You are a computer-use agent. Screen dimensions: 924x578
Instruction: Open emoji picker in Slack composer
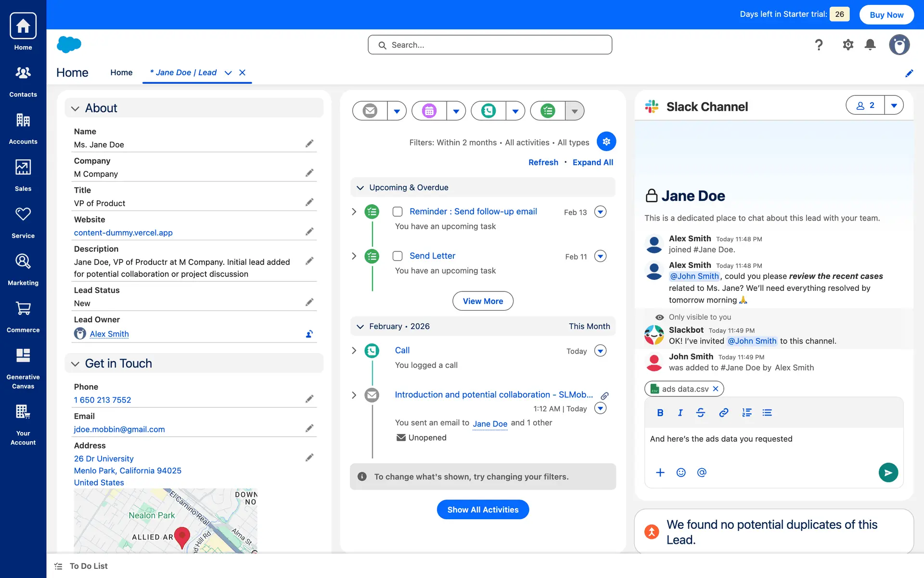(681, 473)
